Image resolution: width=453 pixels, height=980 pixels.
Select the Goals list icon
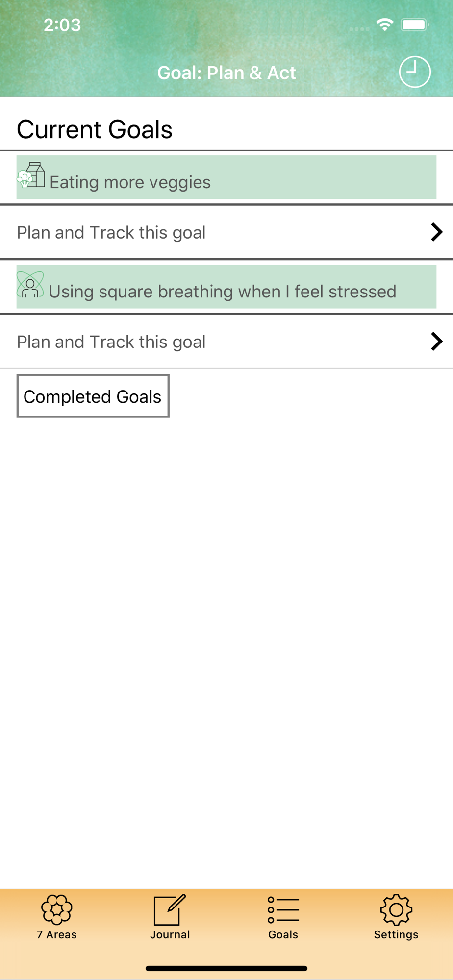pyautogui.click(x=283, y=910)
